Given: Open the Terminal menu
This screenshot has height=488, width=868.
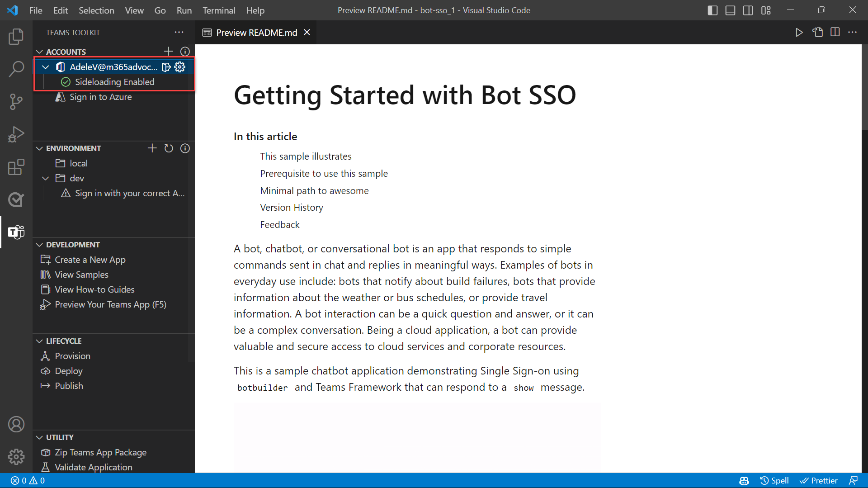Looking at the screenshot, I should coord(219,10).
